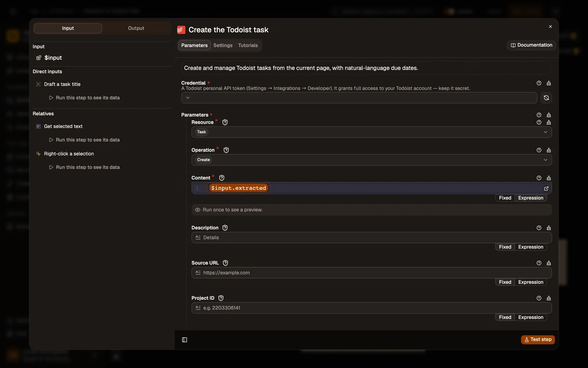The height and width of the screenshot is (368, 588).
Task: Open the Settings tab
Action: 223,45
